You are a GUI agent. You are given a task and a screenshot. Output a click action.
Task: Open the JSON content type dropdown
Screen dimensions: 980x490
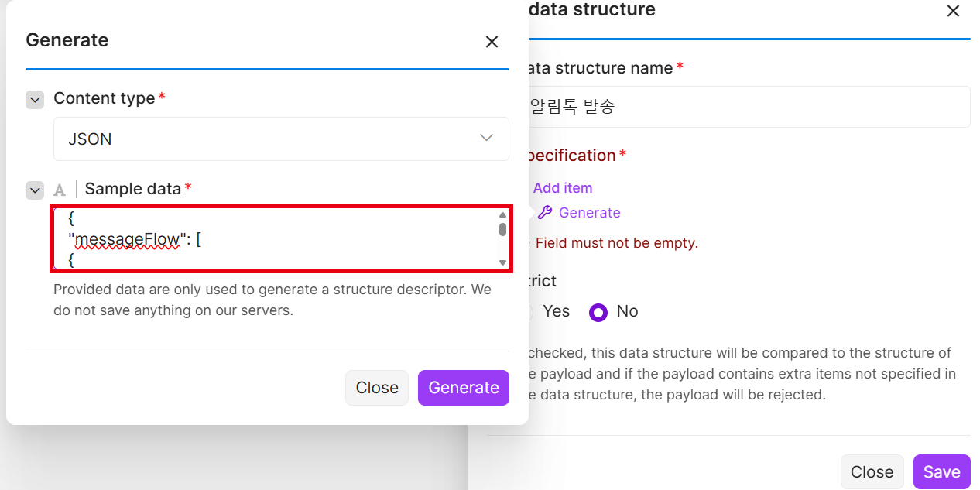[x=281, y=139]
